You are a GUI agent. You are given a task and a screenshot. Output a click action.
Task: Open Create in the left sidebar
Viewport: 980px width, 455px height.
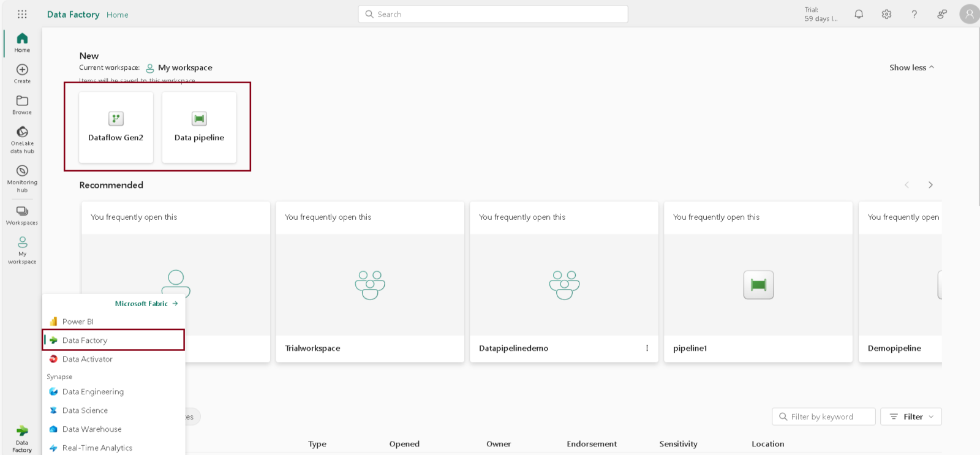point(22,74)
